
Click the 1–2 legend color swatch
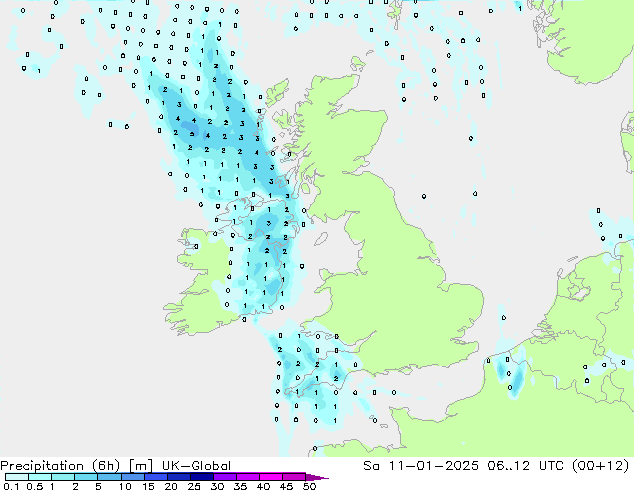tap(63, 477)
